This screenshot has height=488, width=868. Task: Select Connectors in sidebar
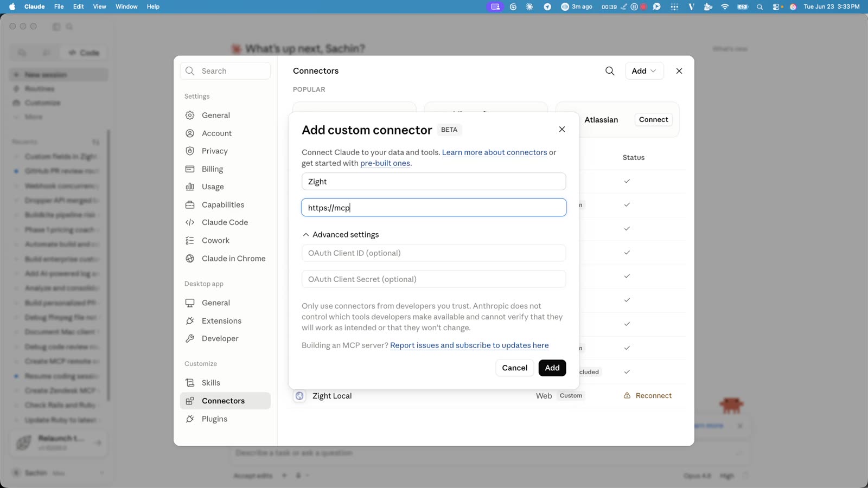click(x=225, y=401)
